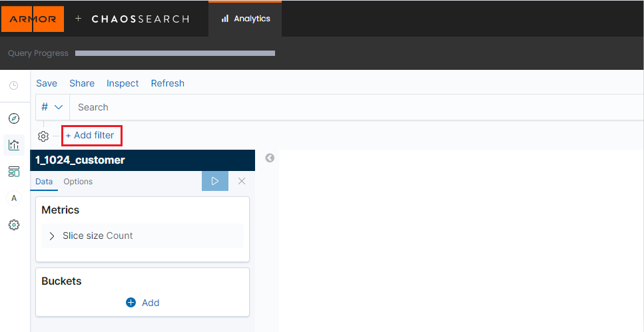644x332 pixels.
Task: Run the visualization with play button
Action: 214,181
